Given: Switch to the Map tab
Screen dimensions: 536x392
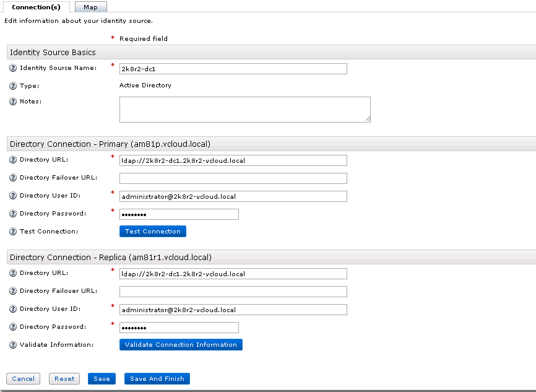Looking at the screenshot, I should point(90,7).
